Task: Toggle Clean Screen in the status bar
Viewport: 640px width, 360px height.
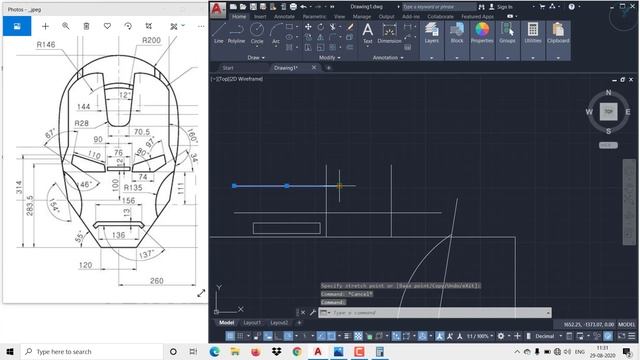Action: [x=621, y=336]
